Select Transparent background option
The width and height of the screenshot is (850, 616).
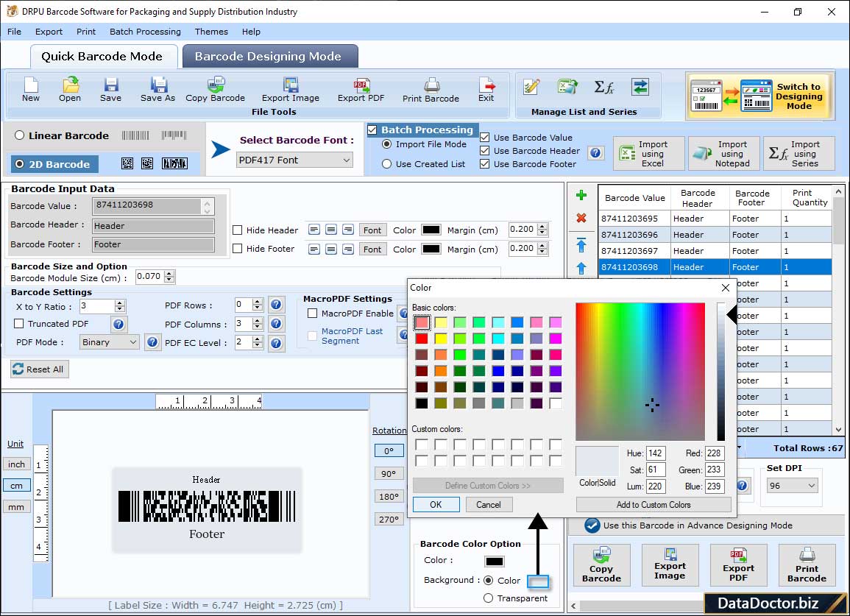[x=489, y=598]
